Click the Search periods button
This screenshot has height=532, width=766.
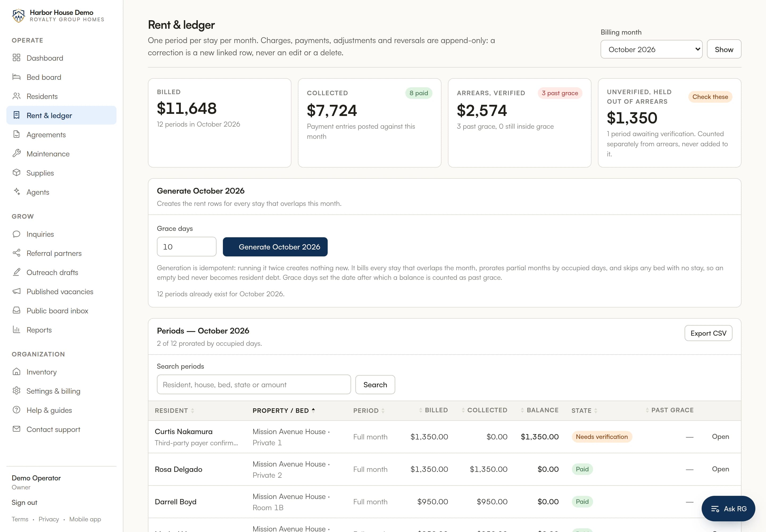pyautogui.click(x=375, y=384)
